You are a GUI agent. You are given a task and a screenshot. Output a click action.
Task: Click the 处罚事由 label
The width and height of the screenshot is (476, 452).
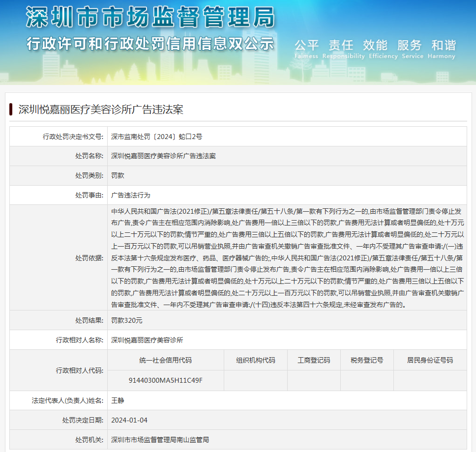89,195
